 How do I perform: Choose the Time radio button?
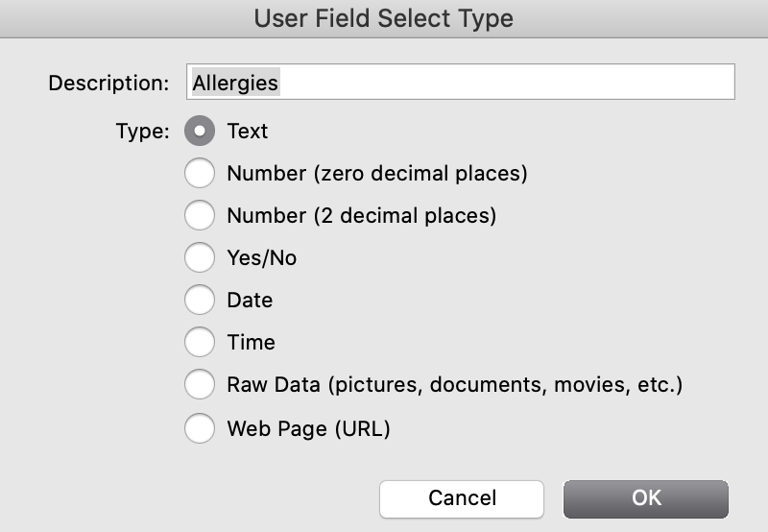200,343
